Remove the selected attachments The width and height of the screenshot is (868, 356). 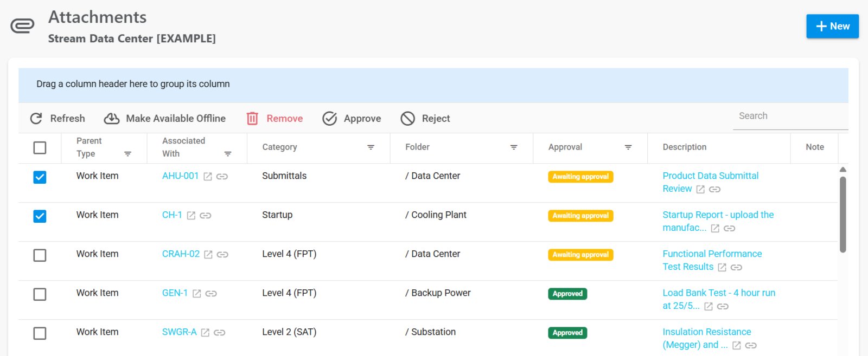275,119
